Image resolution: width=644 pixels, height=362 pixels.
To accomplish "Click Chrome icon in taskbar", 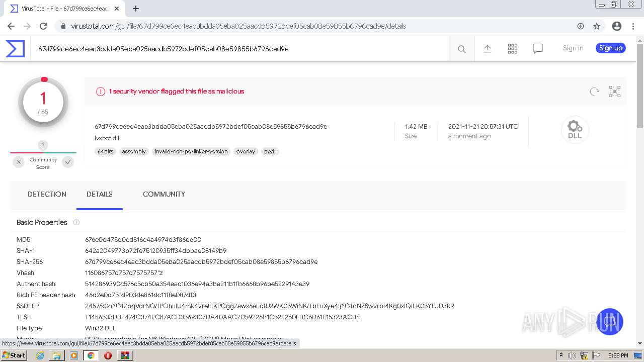I will pos(91,355).
